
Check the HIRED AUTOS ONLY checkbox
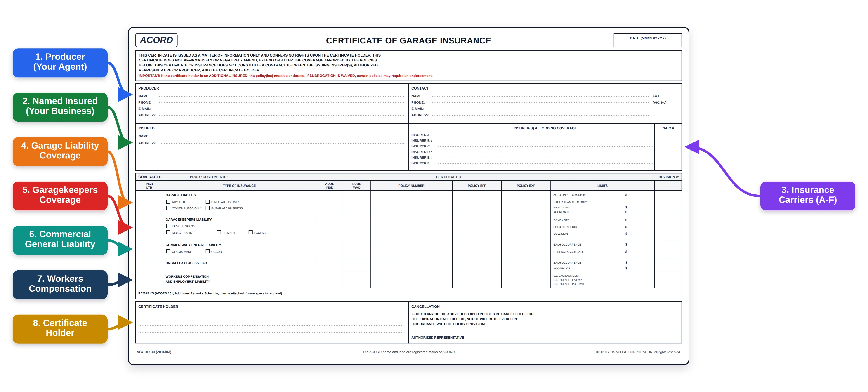208,202
